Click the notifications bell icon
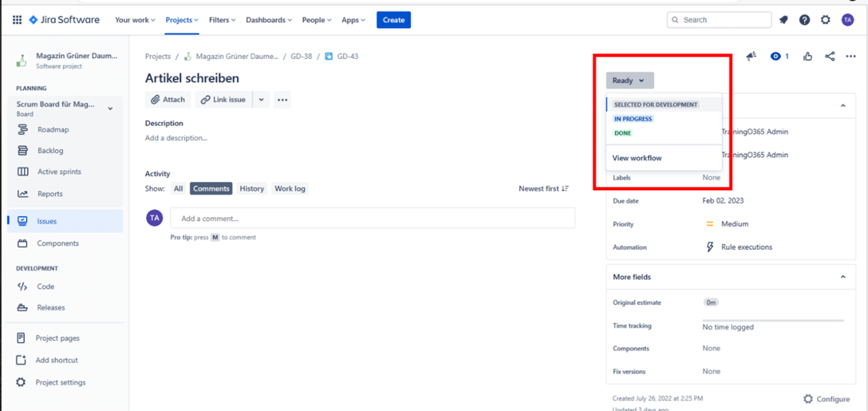Viewport: 868px width, 411px height. 784,20
